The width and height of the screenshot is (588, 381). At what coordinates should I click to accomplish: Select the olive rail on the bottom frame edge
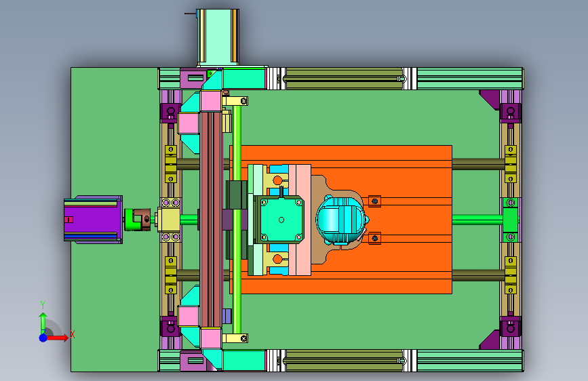coord(345,361)
